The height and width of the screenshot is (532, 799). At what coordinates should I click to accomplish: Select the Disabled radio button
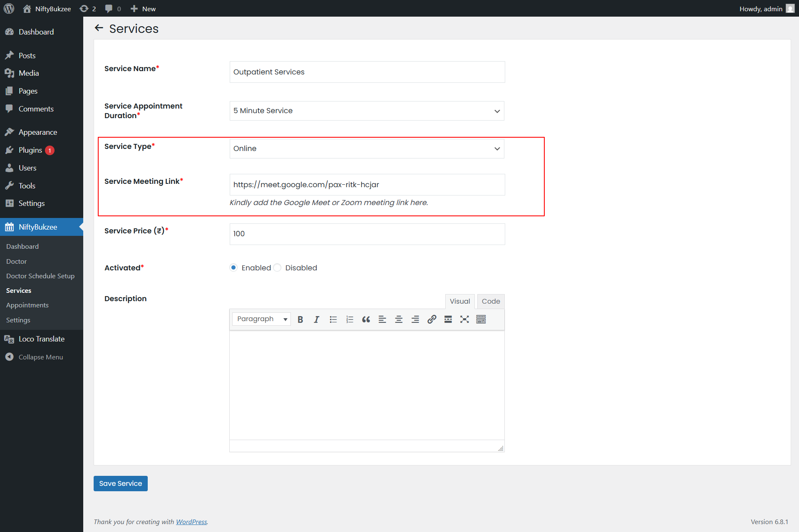[x=278, y=267]
